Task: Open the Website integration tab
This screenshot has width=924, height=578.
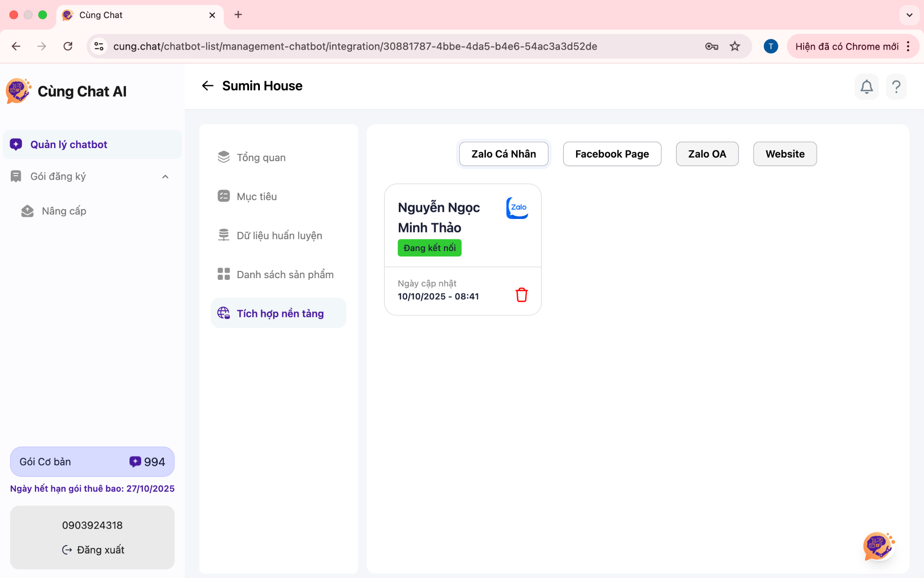Action: pos(785,154)
